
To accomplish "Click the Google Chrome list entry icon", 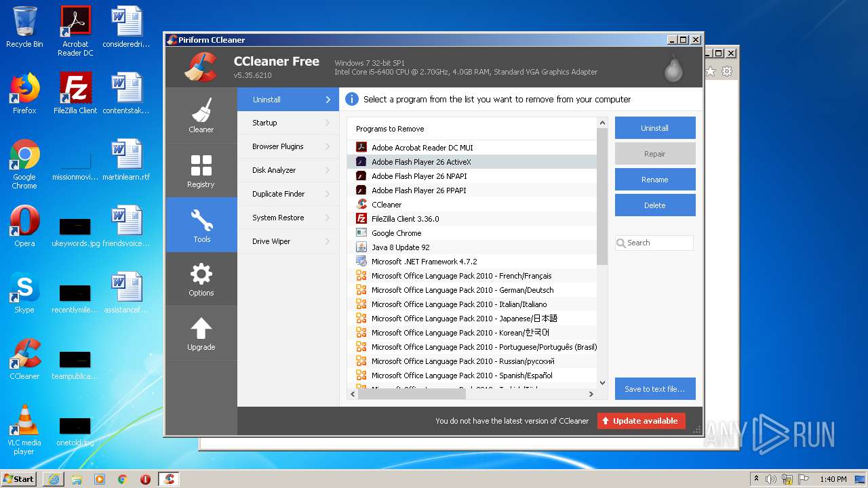I will 361,233.
